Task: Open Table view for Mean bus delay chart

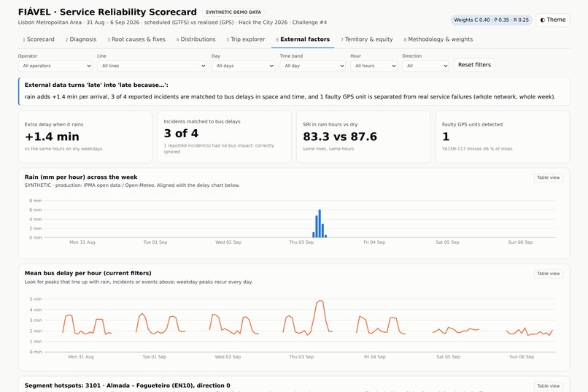Action: [x=549, y=274]
